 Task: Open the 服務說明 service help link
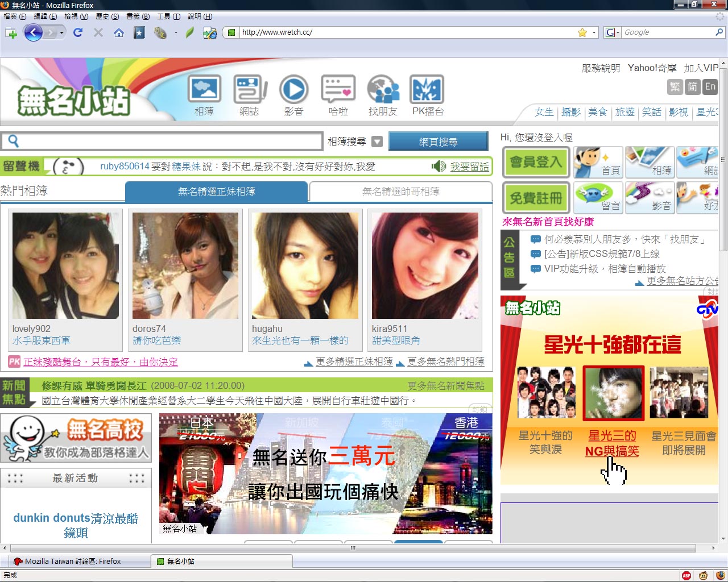point(601,68)
